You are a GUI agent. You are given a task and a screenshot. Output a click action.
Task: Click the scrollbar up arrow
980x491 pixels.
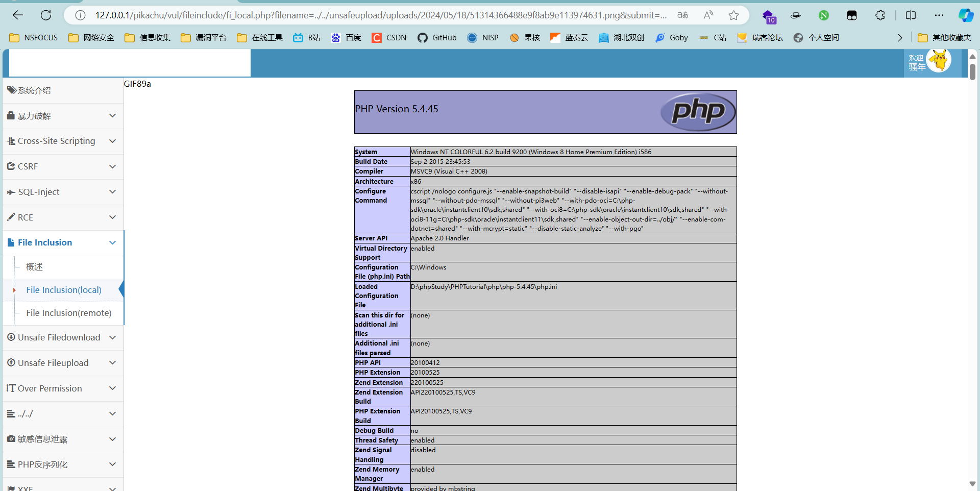pyautogui.click(x=972, y=57)
